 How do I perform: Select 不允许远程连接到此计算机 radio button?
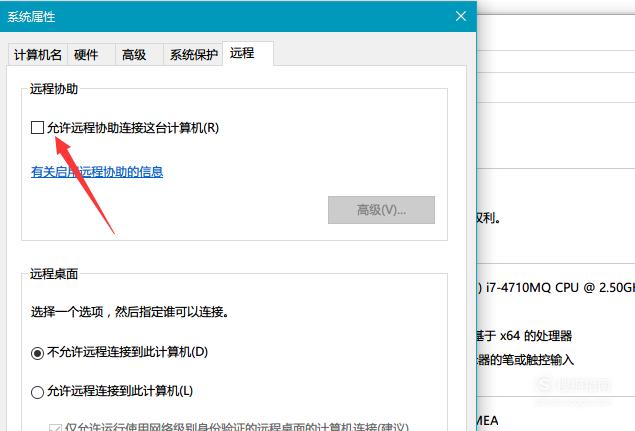click(x=37, y=353)
